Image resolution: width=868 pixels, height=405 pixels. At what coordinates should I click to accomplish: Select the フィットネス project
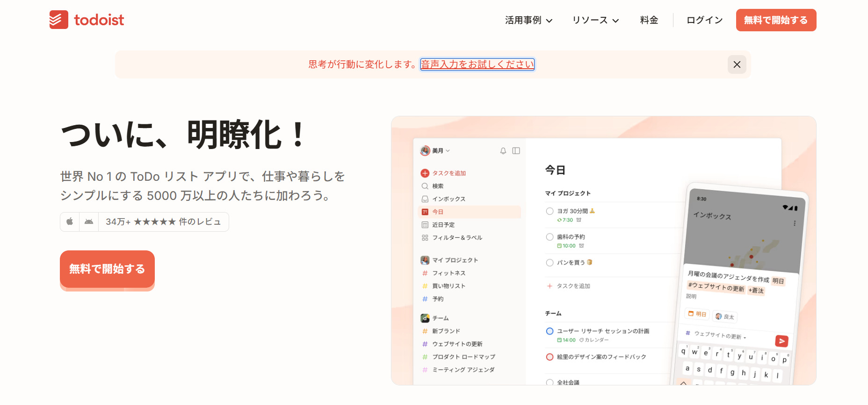point(448,273)
